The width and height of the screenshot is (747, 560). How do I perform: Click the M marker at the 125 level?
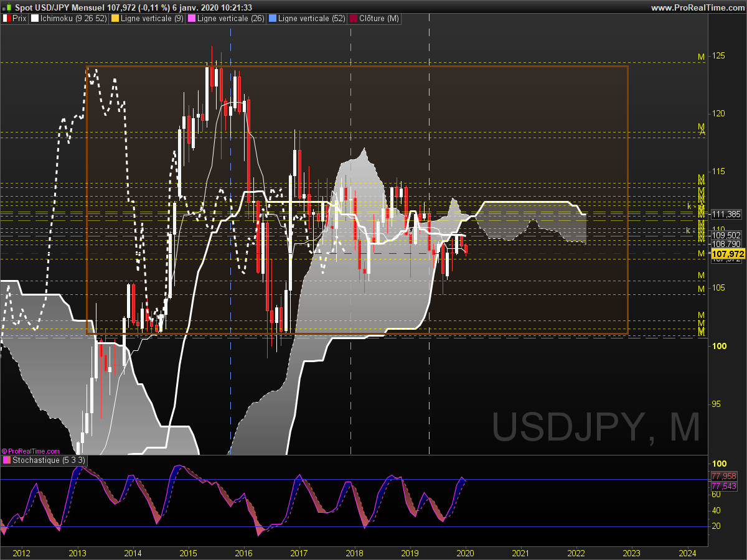(701, 57)
